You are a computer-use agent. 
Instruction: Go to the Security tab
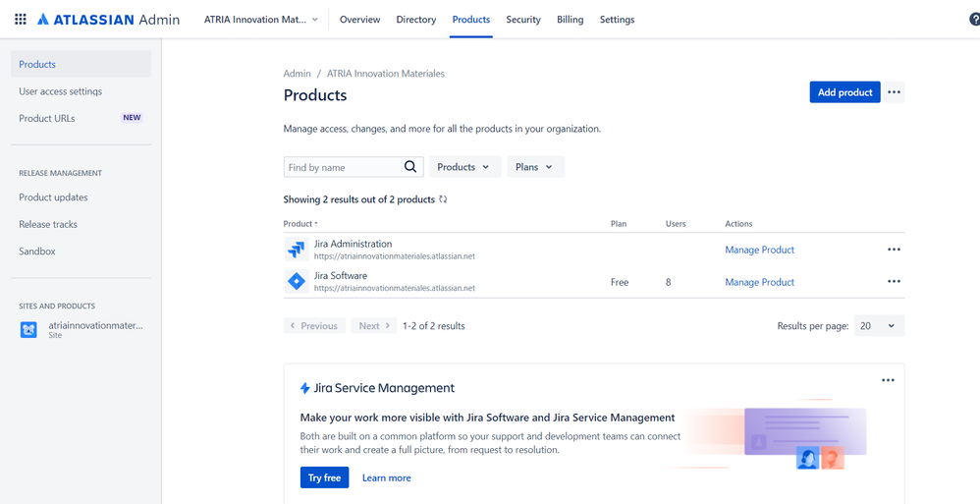pos(523,20)
